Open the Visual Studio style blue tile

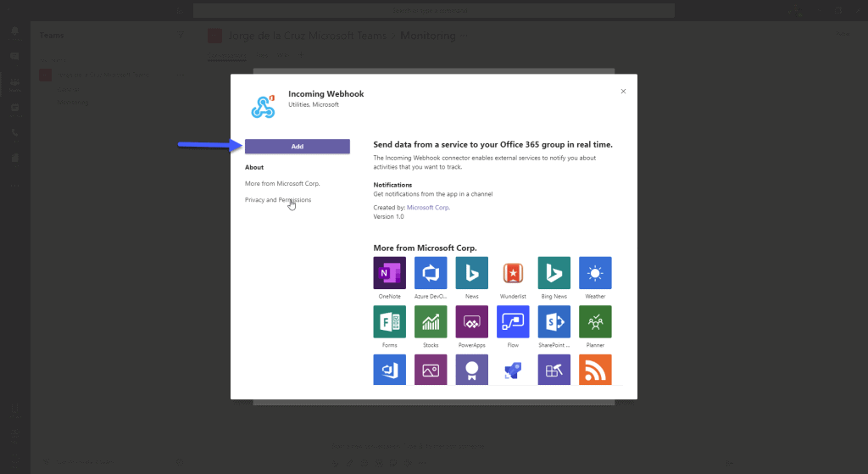point(390,370)
